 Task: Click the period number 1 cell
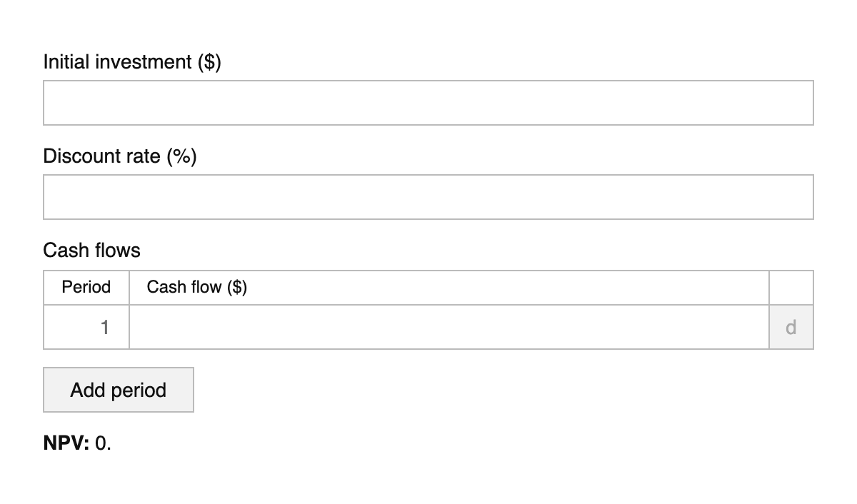[86, 327]
